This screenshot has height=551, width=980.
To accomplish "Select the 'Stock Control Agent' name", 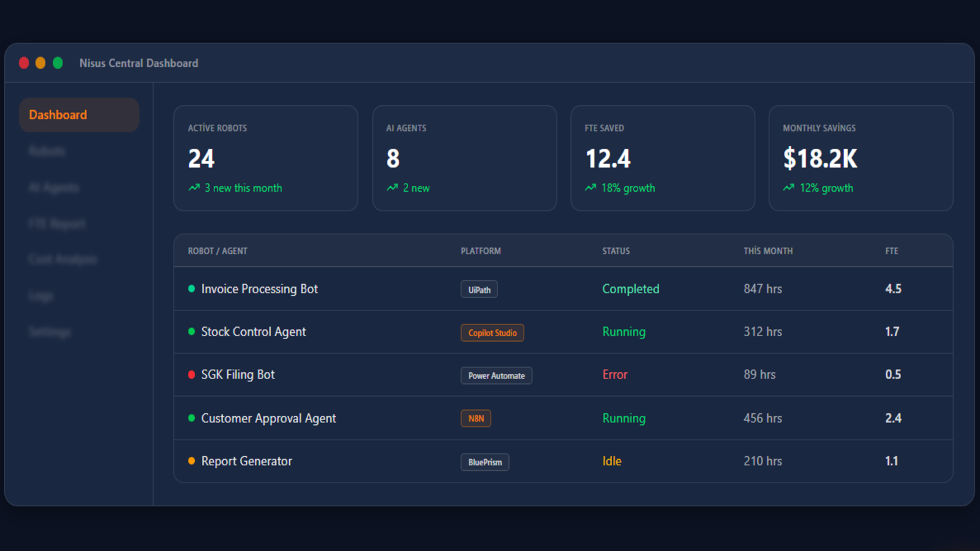I will [254, 332].
